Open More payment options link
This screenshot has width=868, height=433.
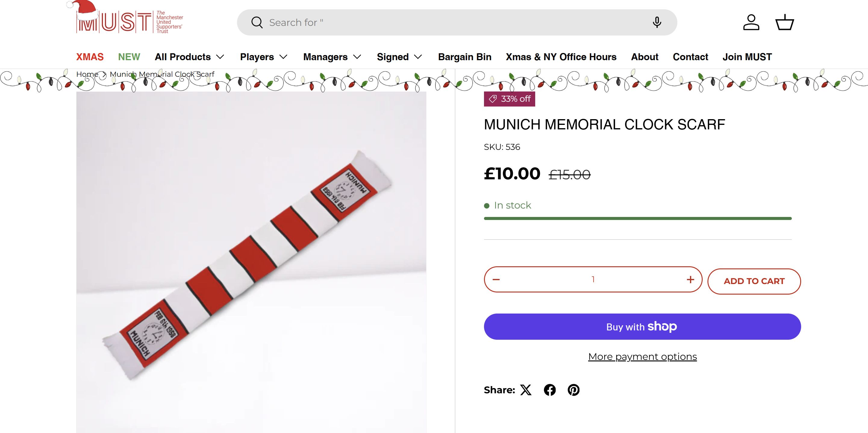click(x=642, y=357)
